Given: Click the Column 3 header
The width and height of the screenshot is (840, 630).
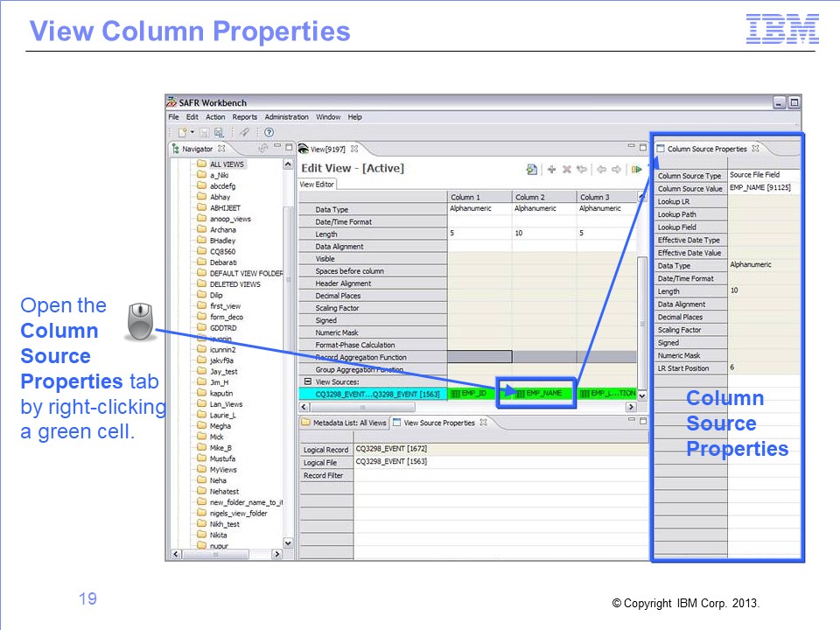Looking at the screenshot, I should pos(607,197).
